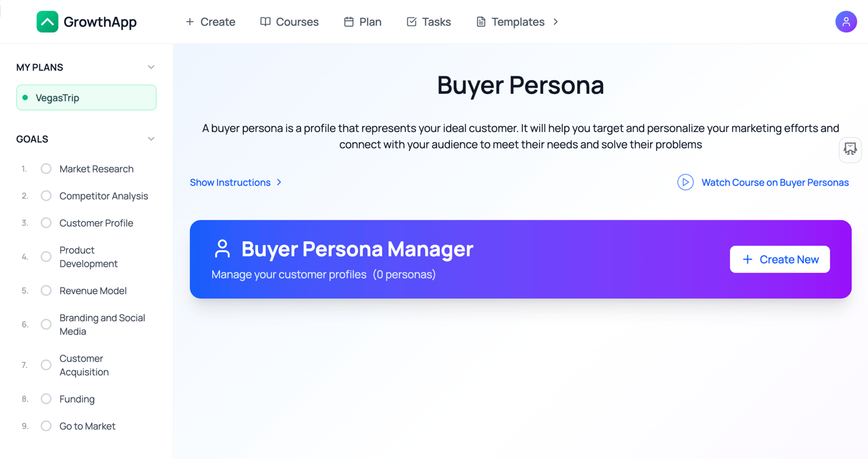868x459 pixels.
Task: Check the Revenue Model goal circle
Action: (46, 291)
